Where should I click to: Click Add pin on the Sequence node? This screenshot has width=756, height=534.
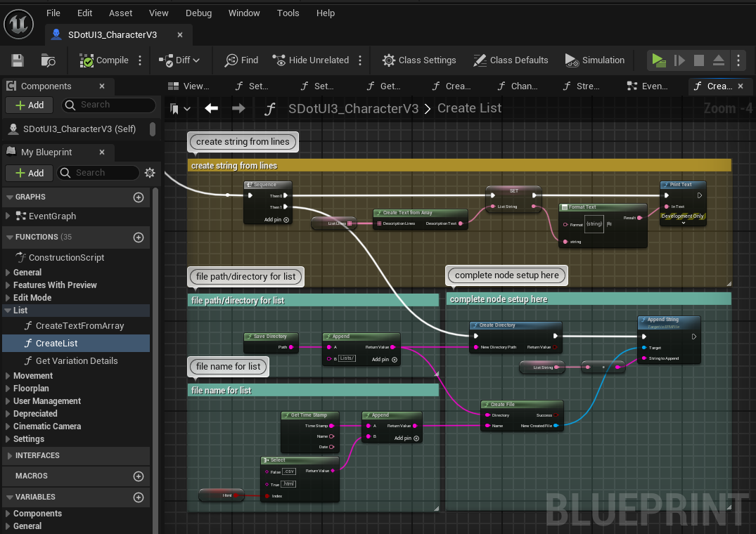tap(276, 219)
